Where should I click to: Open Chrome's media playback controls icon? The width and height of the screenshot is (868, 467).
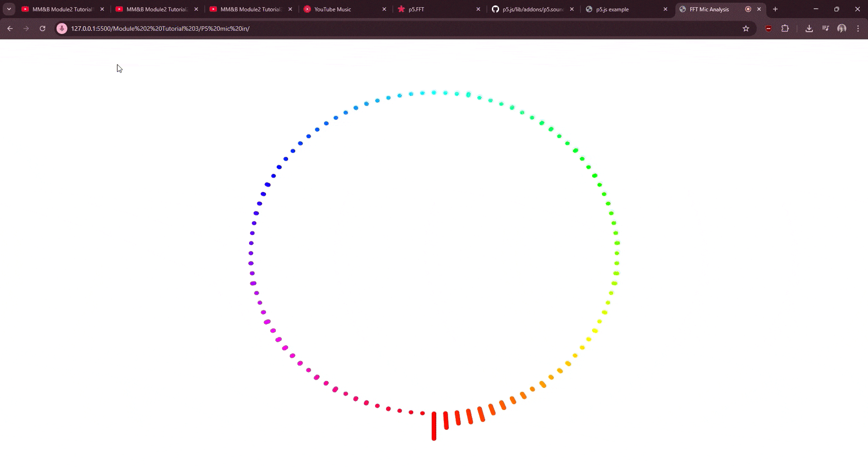pos(825,28)
